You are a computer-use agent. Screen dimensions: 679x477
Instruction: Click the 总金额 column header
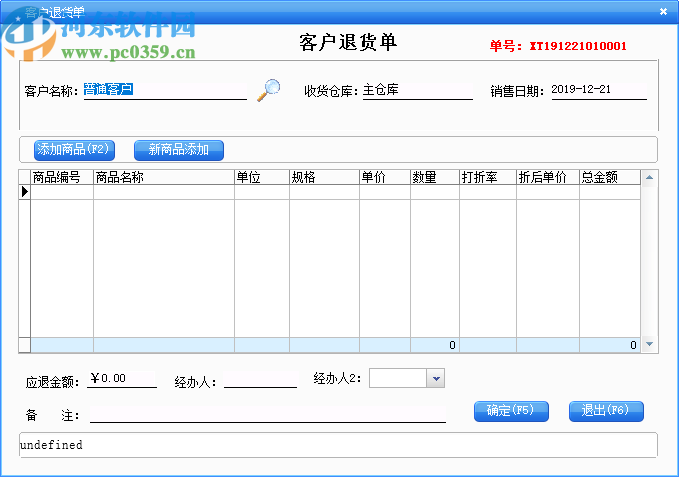[x=610, y=177]
